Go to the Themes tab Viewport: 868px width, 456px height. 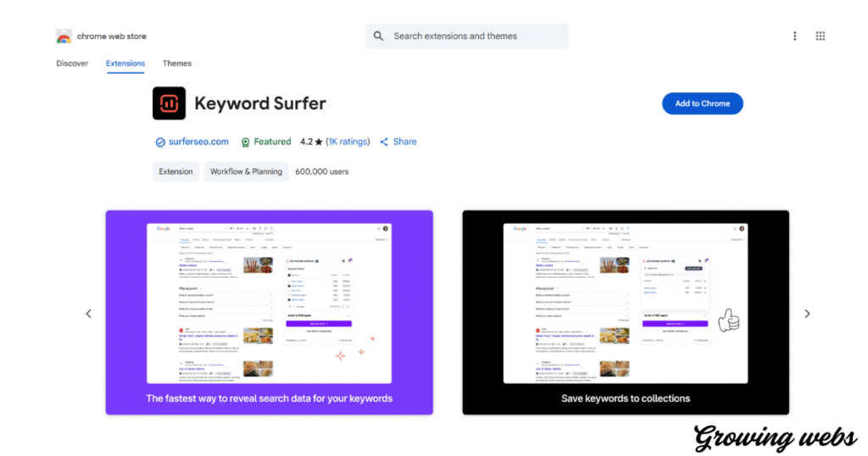coord(176,63)
